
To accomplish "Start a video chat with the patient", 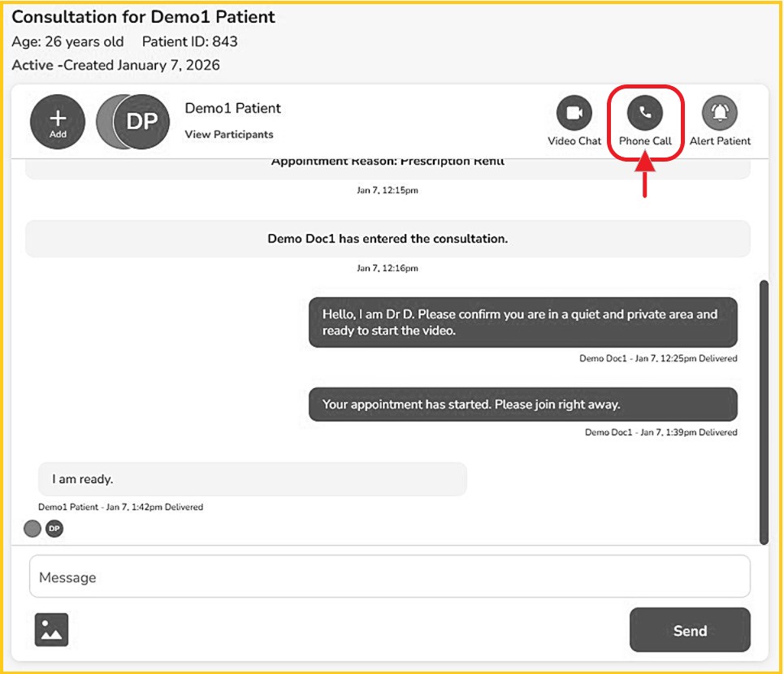I will coord(574,114).
